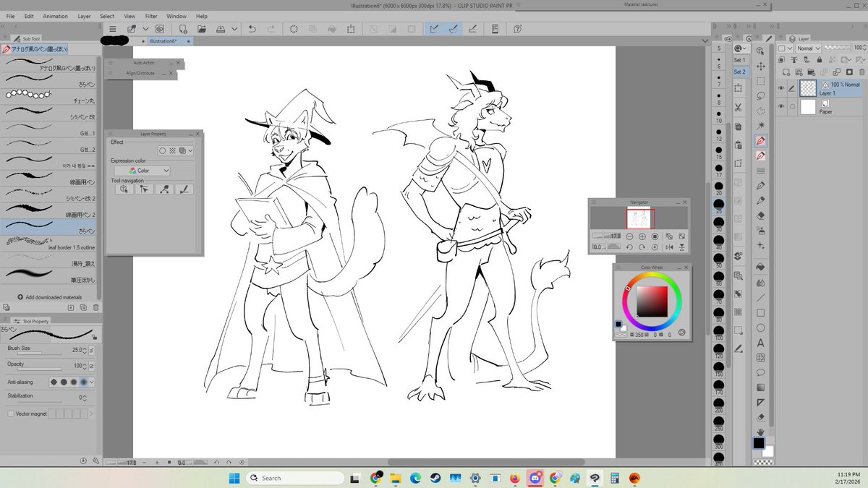Select the チェーン丸 chain brush

49,96
